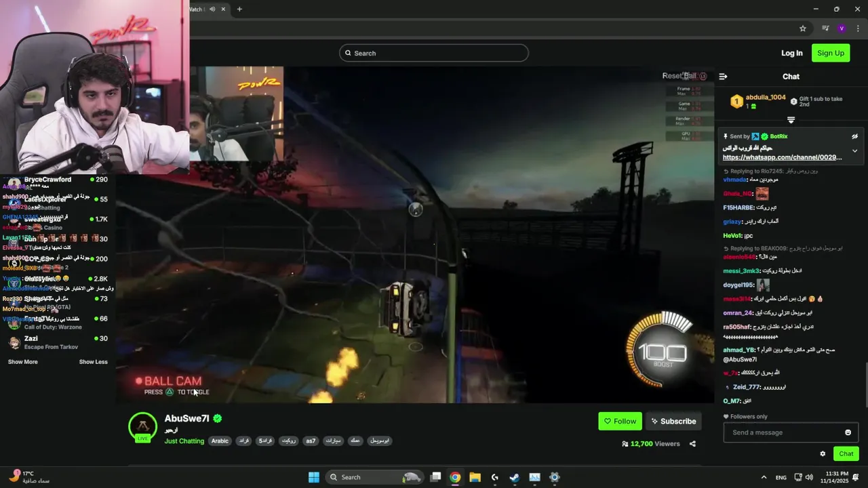Viewport: 868px width, 488px height.
Task: Open F15HARBE username in chat
Action: pos(738,207)
